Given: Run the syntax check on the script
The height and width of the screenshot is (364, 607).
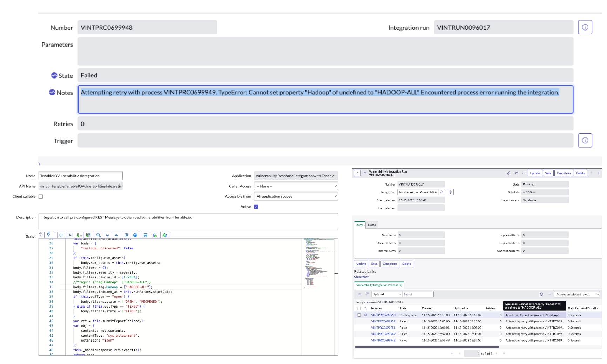Looking at the screenshot, I should point(155,235).
